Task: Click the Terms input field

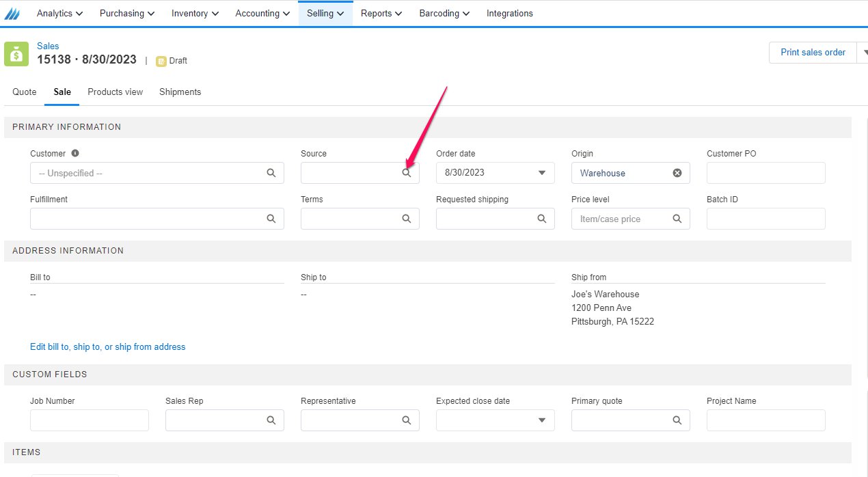Action: click(360, 219)
